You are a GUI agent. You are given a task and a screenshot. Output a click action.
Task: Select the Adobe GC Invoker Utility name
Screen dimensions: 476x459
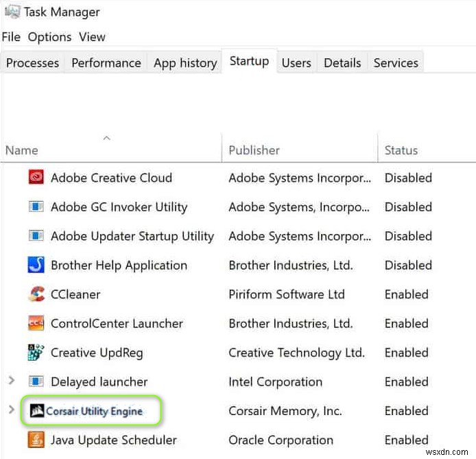pos(119,207)
